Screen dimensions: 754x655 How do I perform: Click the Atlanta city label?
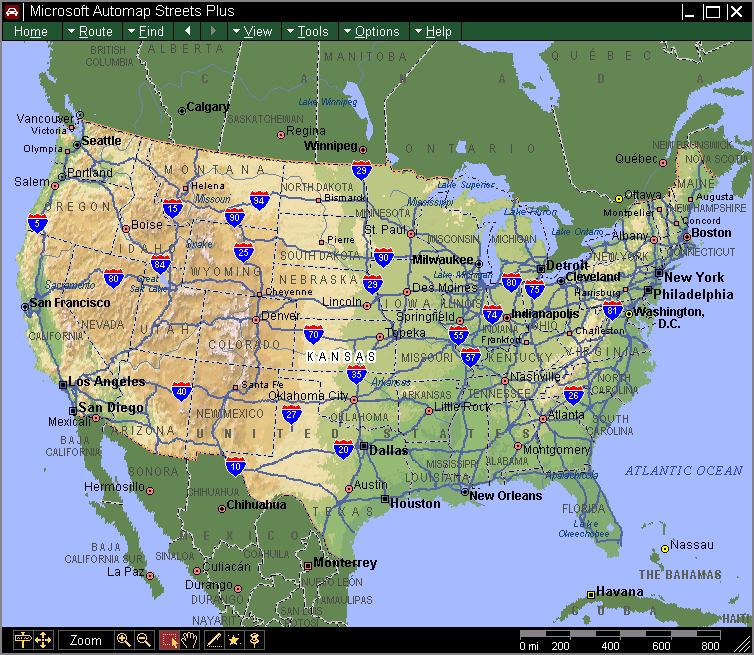pos(566,415)
